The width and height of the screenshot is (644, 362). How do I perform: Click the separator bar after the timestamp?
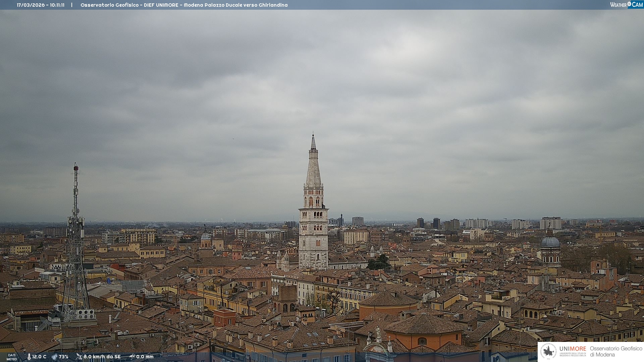[72, 5]
